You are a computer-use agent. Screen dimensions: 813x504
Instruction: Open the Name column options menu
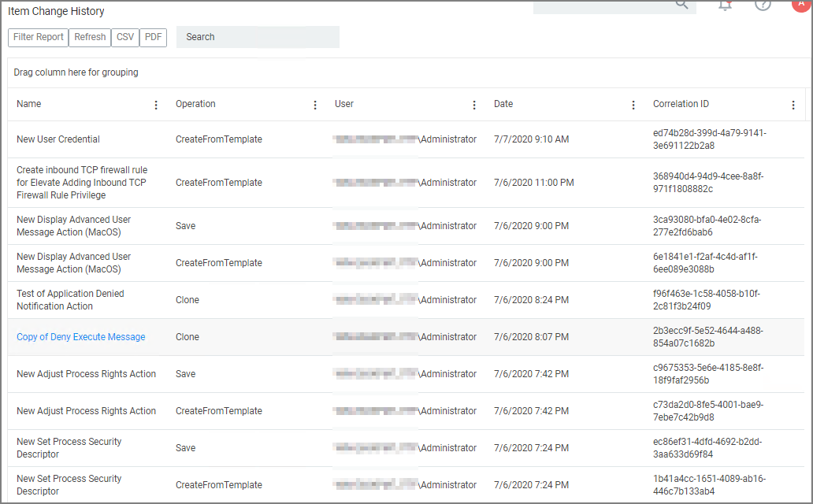[156, 106]
